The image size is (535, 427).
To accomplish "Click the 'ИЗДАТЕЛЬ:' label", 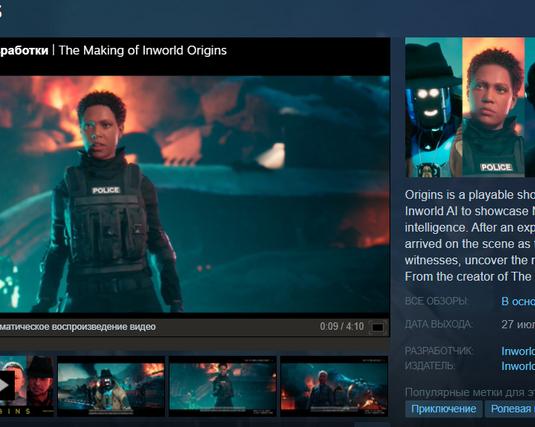I will [430, 366].
